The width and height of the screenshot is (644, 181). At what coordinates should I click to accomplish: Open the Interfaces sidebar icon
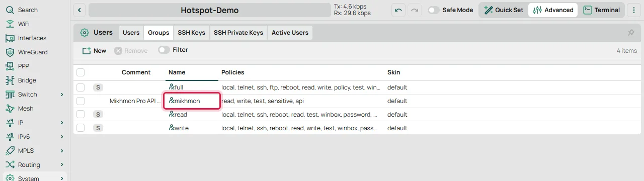10,38
